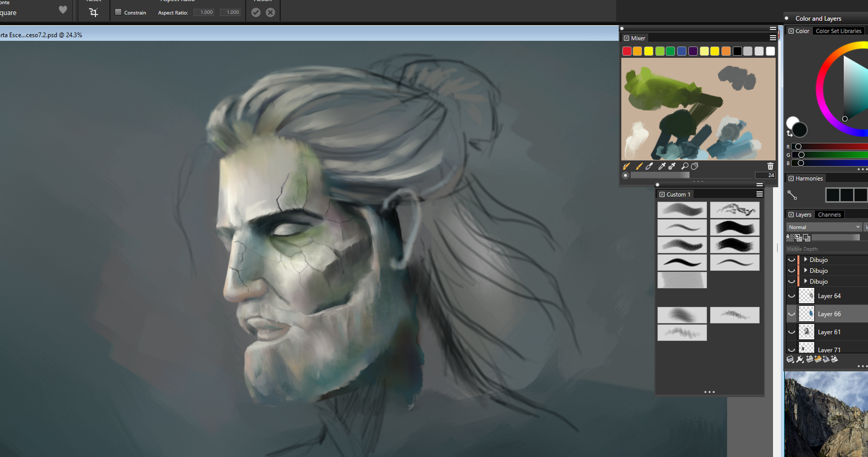Click the crop tool icon in the property bar
The width and height of the screenshot is (868, 457).
coord(93,12)
